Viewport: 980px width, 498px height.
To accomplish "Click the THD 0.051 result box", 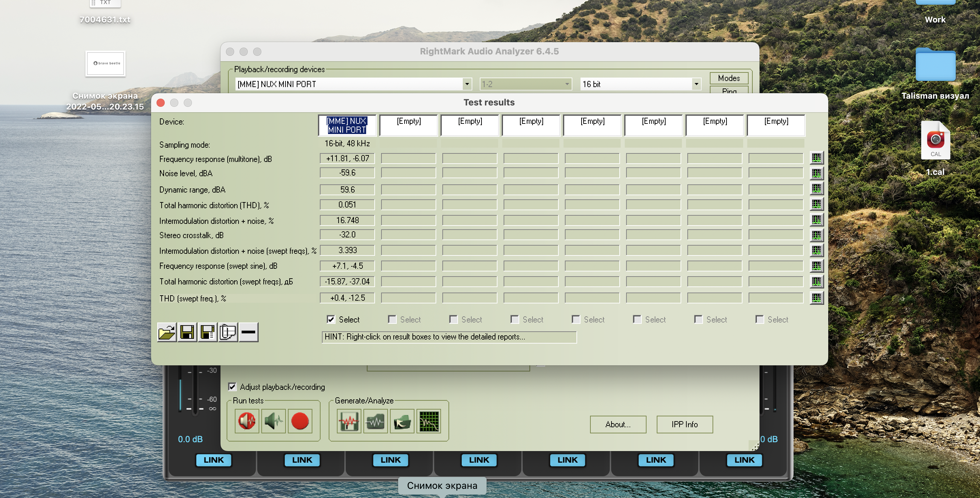I will coord(347,205).
